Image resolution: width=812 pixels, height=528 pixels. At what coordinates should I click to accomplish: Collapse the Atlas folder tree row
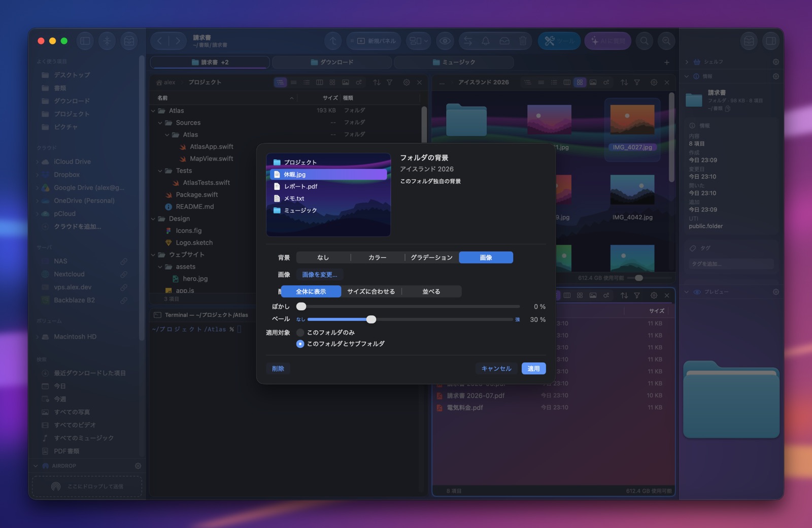(x=153, y=111)
